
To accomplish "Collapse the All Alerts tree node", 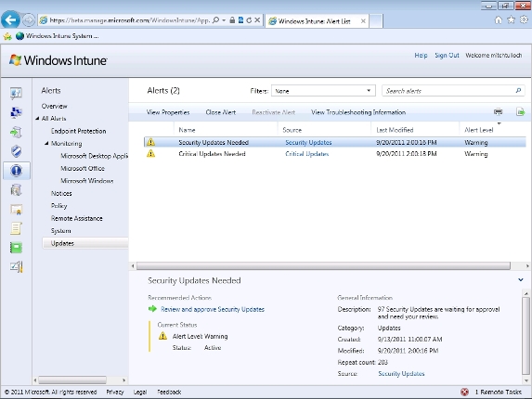I will click(x=37, y=119).
